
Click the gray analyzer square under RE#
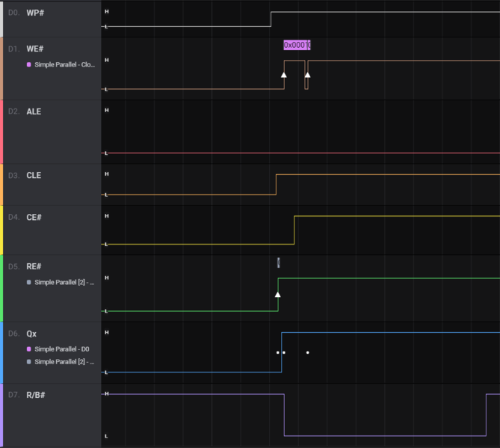pyautogui.click(x=29, y=283)
